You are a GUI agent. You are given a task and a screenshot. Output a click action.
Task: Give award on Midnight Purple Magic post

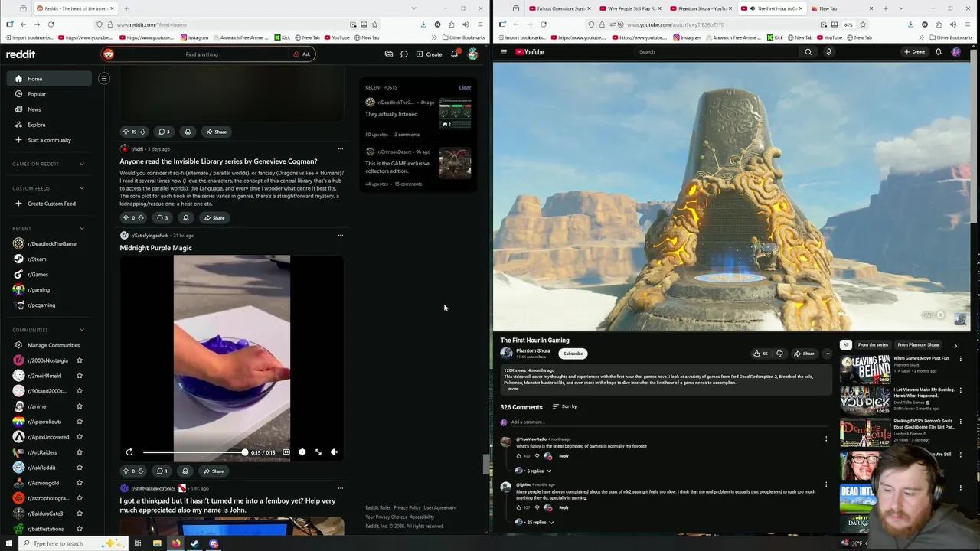click(x=185, y=471)
